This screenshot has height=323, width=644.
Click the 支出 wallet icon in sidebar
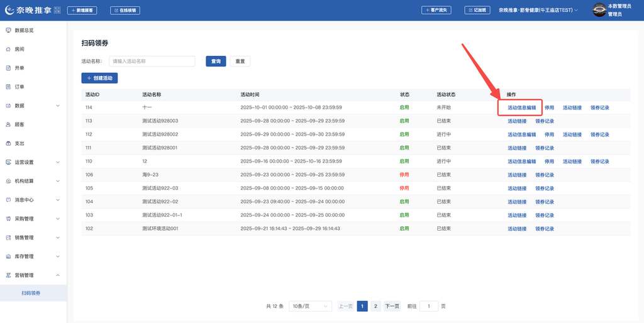(x=8, y=143)
